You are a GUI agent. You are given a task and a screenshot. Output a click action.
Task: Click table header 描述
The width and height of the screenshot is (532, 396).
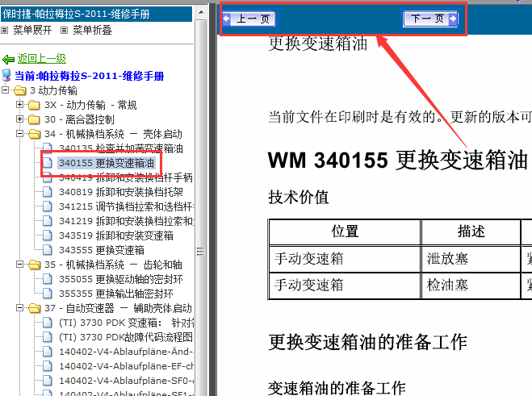point(471,232)
